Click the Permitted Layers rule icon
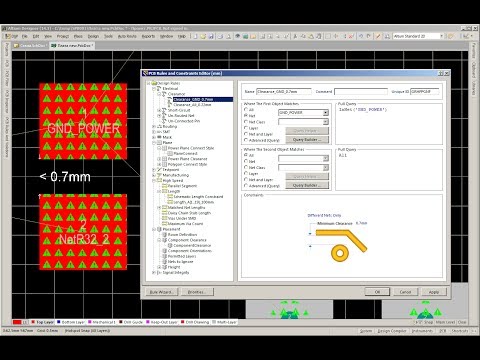480x360 pixels. (164, 256)
